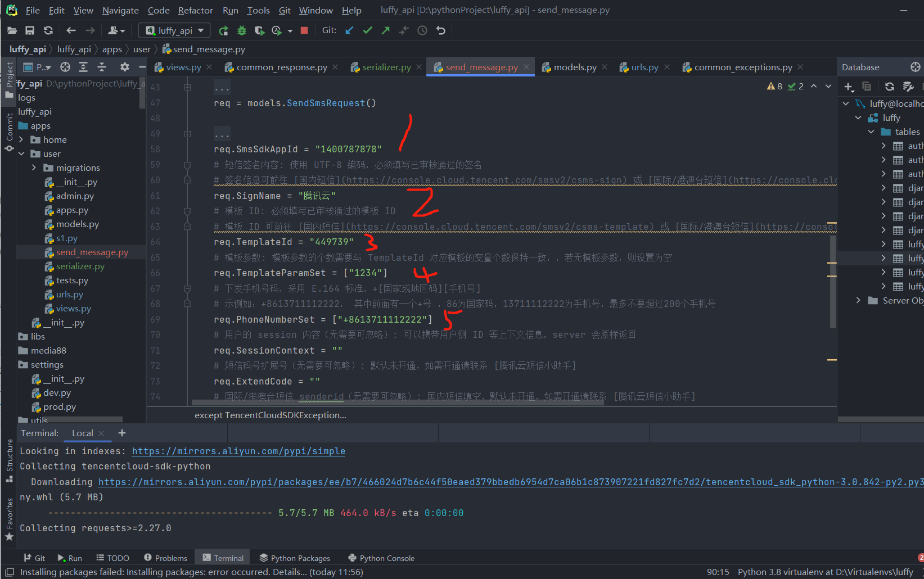Run with coverage using the shield icon
Viewport: 924px width, 579px height.
259,30
